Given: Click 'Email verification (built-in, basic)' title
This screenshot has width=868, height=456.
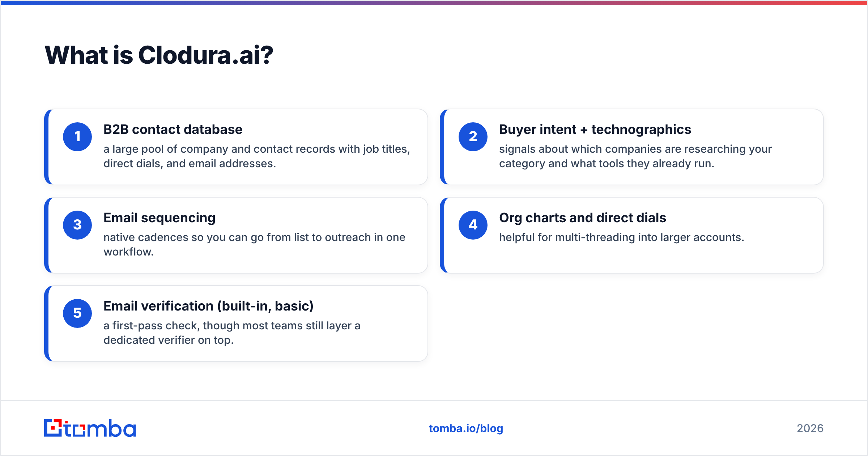Looking at the screenshot, I should coord(208,306).
